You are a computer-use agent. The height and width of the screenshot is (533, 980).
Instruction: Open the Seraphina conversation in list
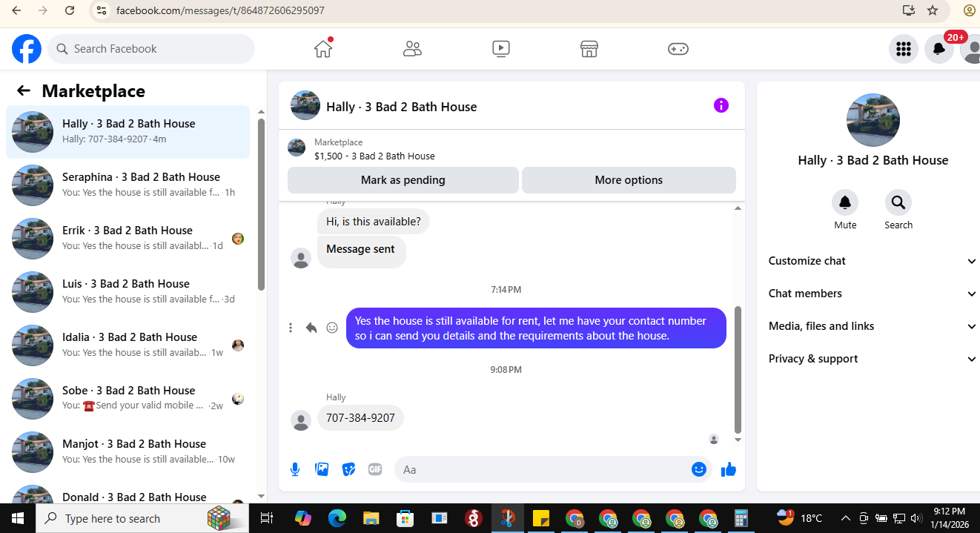(x=128, y=185)
